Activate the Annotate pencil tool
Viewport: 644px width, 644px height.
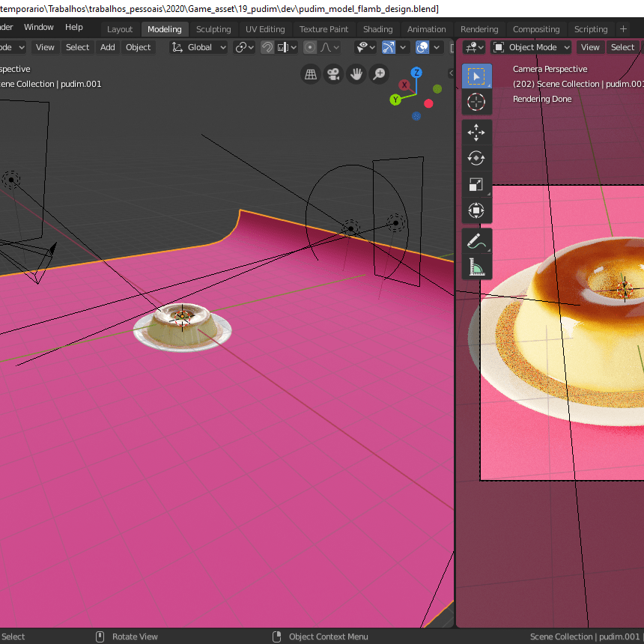pos(476,241)
